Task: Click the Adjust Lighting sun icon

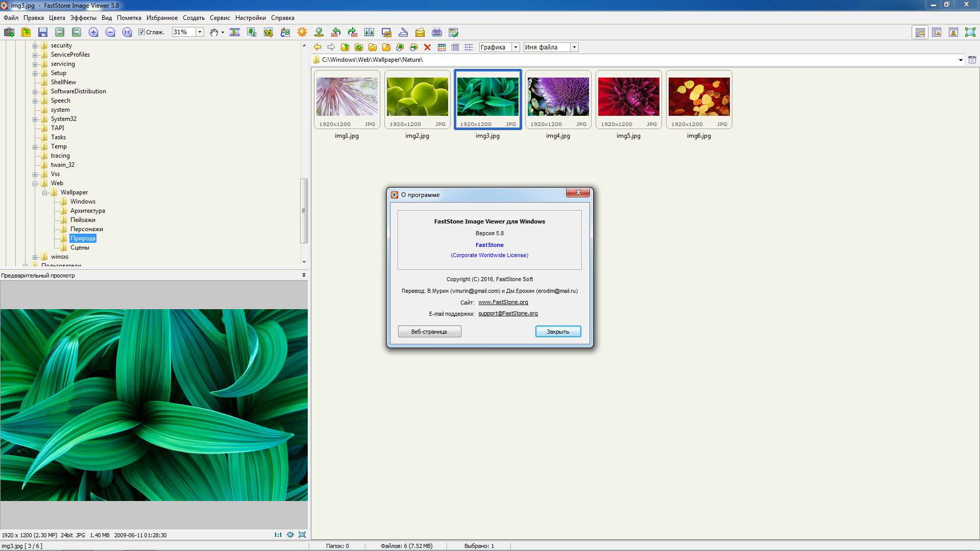Action: [302, 32]
